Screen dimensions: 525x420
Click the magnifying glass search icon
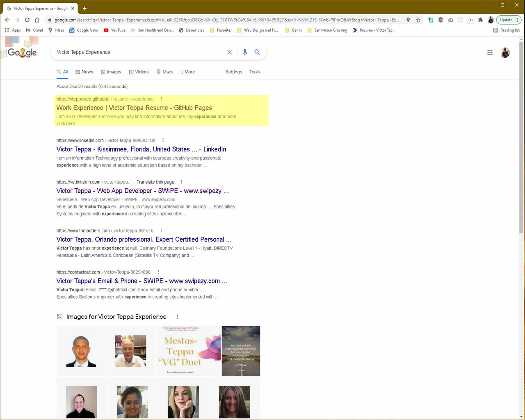[x=257, y=52]
